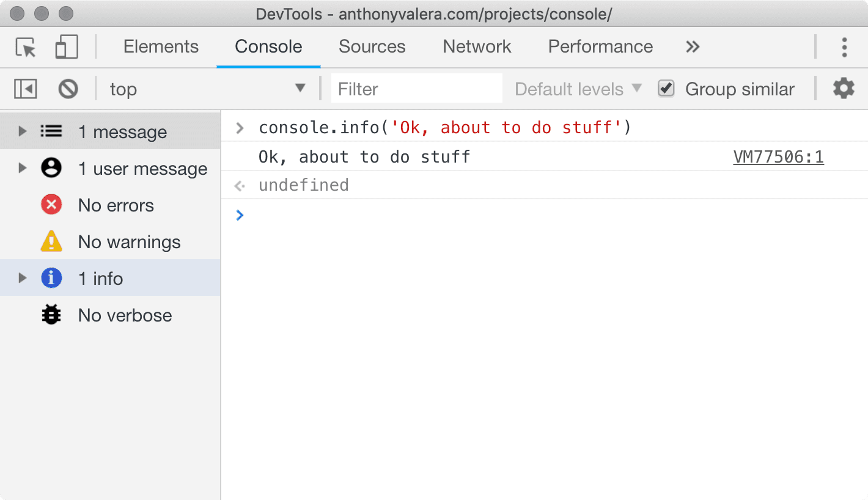Expand the 1 info sidebar entry

coord(22,278)
